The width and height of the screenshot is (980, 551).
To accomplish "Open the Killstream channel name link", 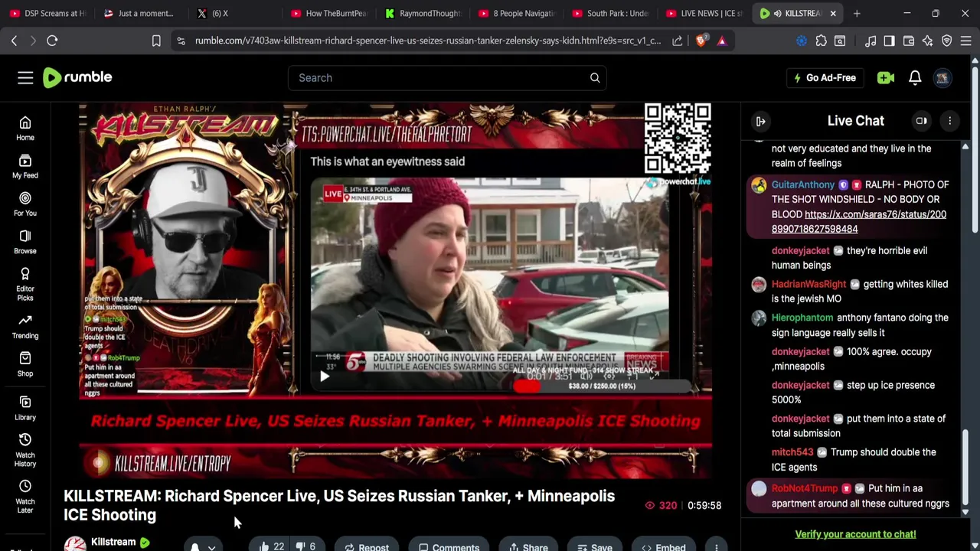I will coord(113,542).
